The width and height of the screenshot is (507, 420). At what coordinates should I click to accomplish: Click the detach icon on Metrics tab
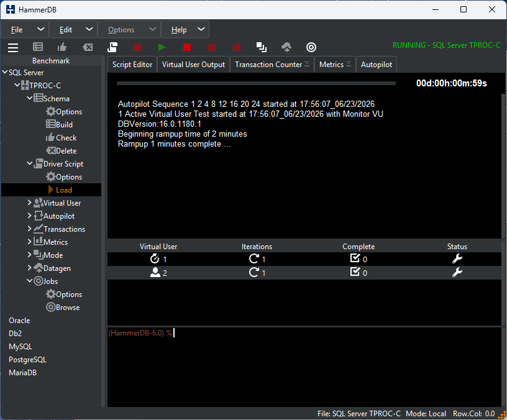point(349,64)
